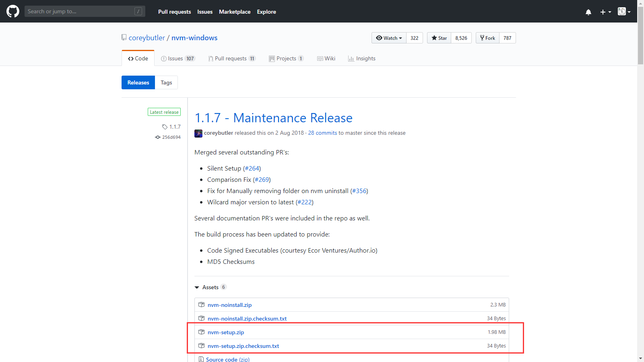644x362 pixels.
Task: Open the 1.1.7 tag link
Action: tap(175, 127)
